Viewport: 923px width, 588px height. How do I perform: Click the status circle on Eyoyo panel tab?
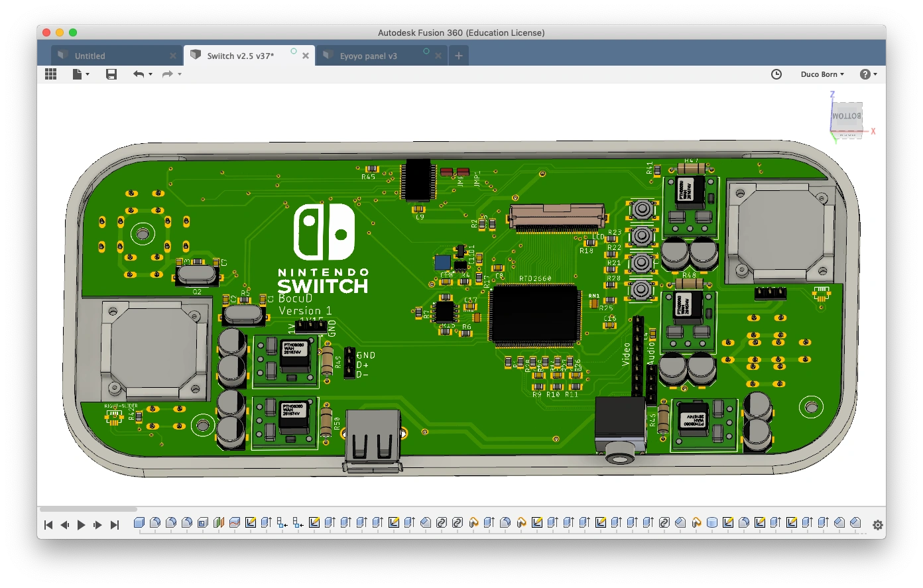click(x=426, y=51)
